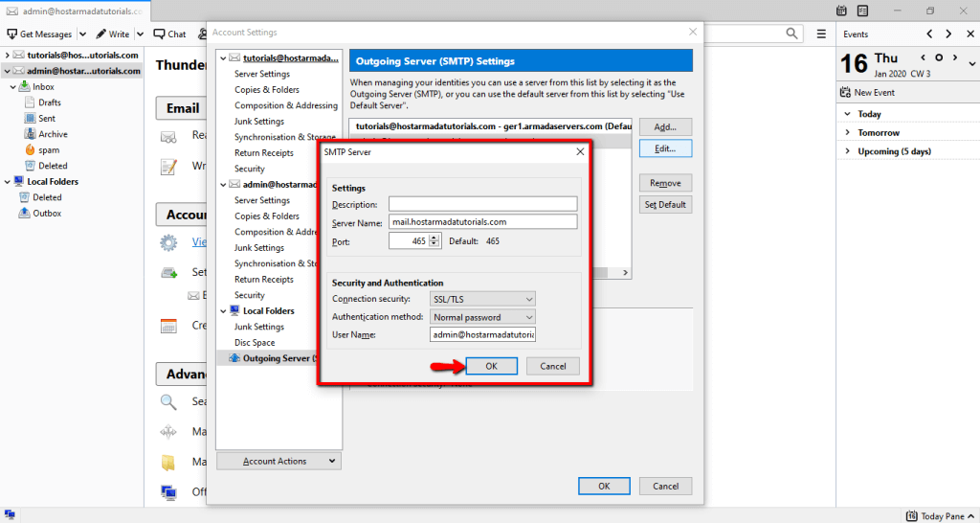Open Server Settings under tutorials account

[262, 74]
